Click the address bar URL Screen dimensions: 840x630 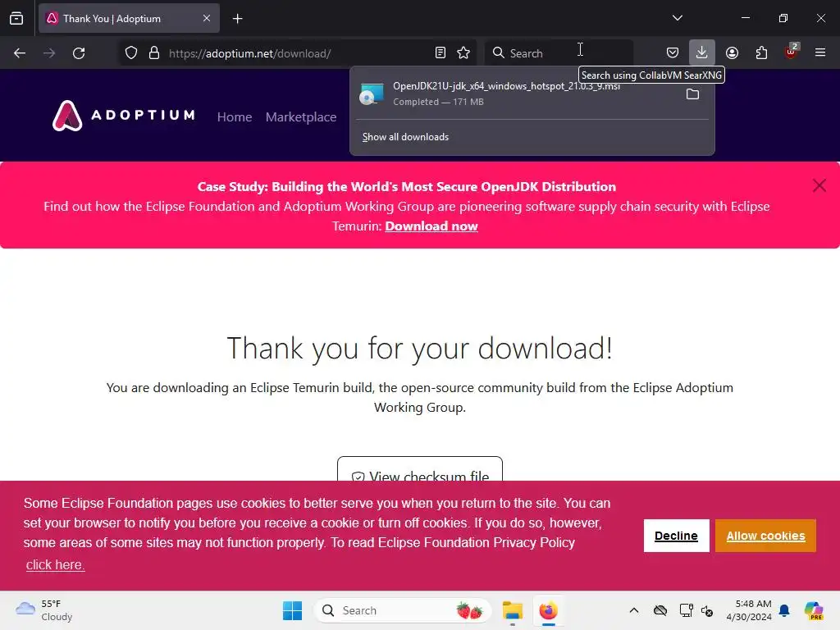tap(249, 53)
